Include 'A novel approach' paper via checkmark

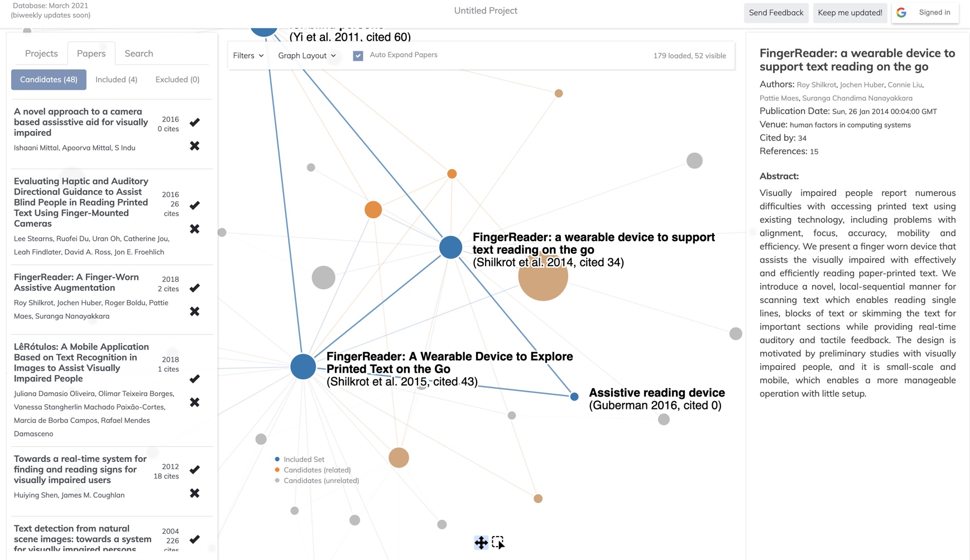click(x=194, y=122)
